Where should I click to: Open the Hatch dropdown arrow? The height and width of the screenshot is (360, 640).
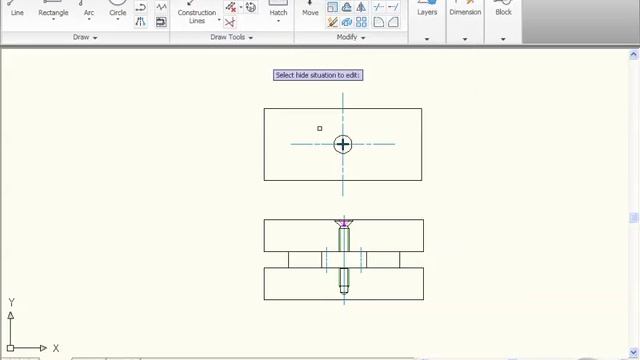(278, 21)
